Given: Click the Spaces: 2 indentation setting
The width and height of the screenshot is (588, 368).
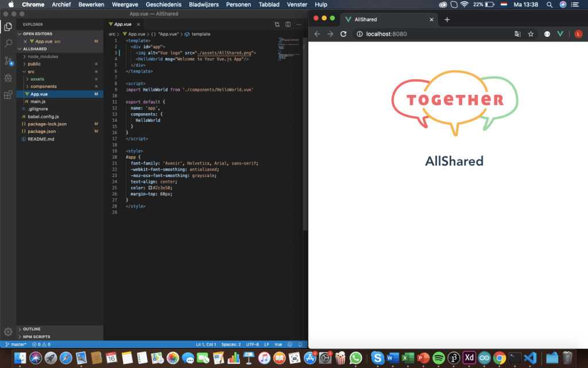Looking at the screenshot, I should pos(231,344).
